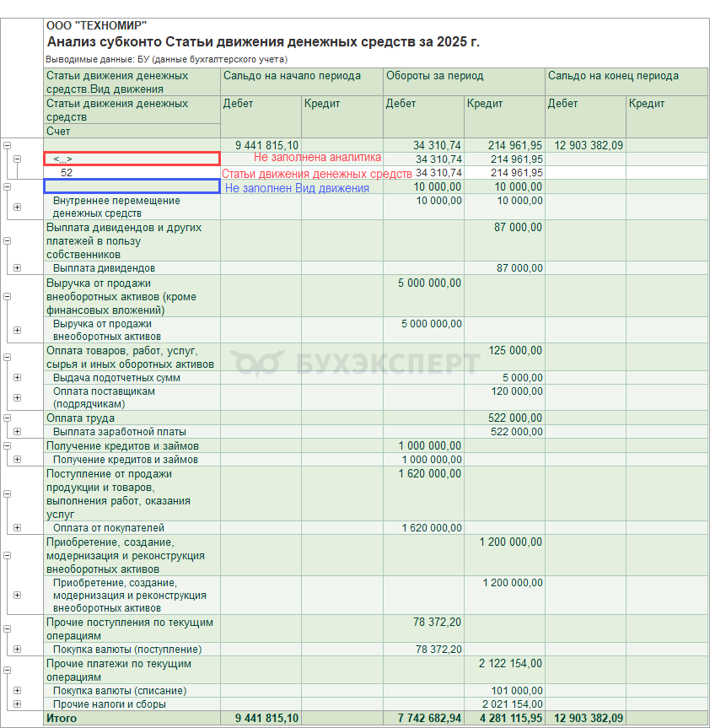710x728 pixels.
Task: Click the ООО "ТЕХНОМИР" organization name
Action: [96, 25]
